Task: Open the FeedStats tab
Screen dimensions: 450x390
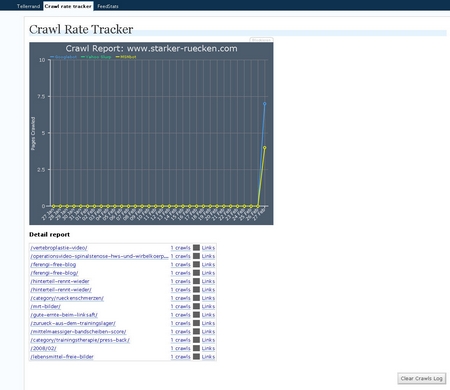Action: [x=108, y=6]
